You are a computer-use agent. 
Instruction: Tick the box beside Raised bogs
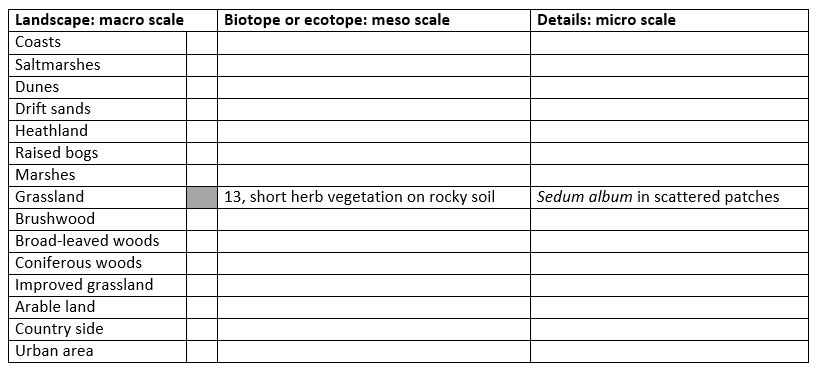202,153
